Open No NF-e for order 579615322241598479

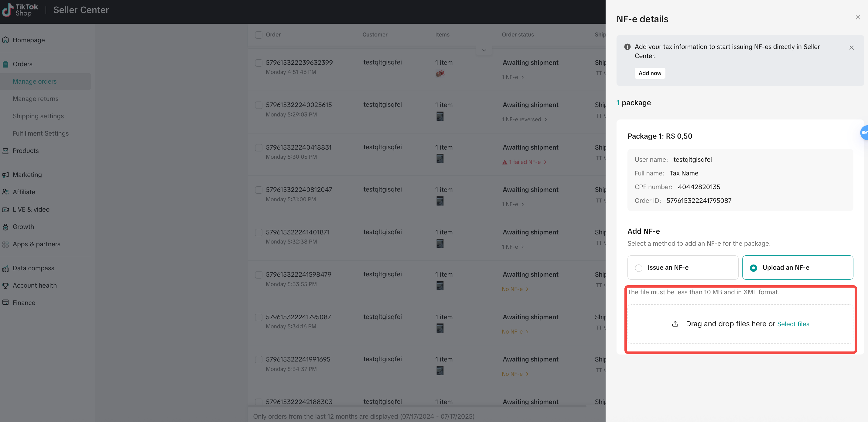(515, 289)
